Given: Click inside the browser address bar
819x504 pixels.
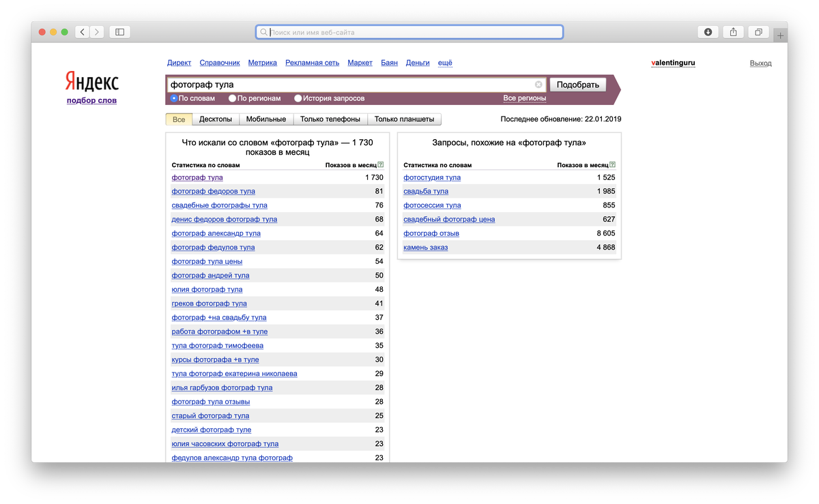Looking at the screenshot, I should [409, 31].
